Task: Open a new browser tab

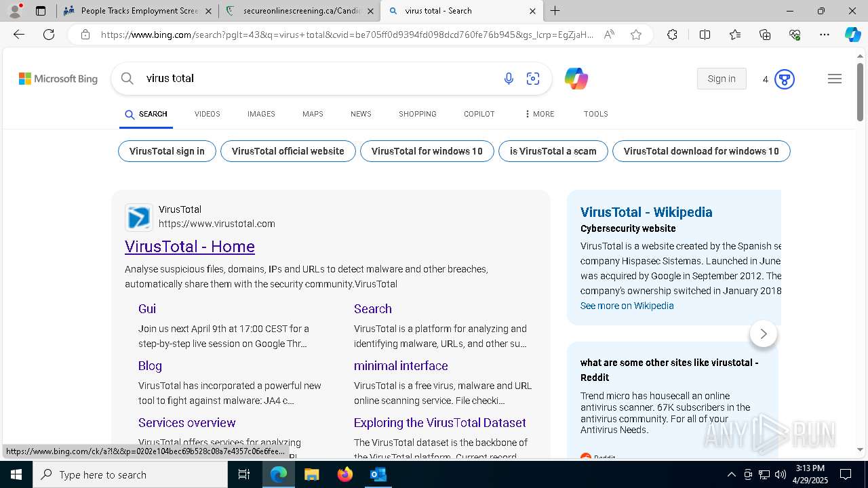Action: coord(555,11)
